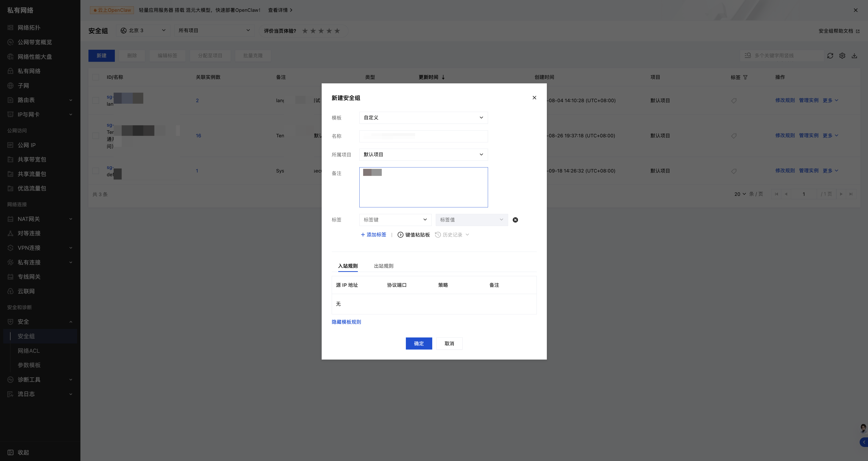Open 网络性能大盘 sidebar item

[35, 56]
